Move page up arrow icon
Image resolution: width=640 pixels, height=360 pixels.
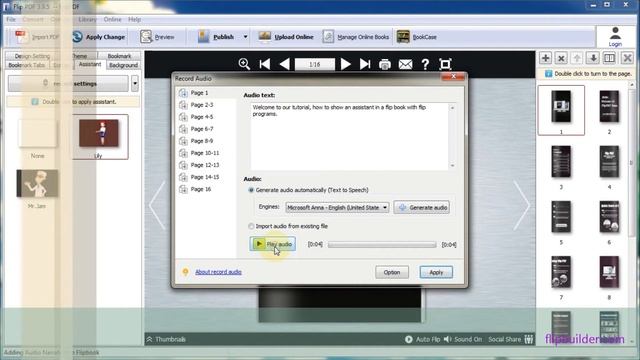(x=577, y=58)
